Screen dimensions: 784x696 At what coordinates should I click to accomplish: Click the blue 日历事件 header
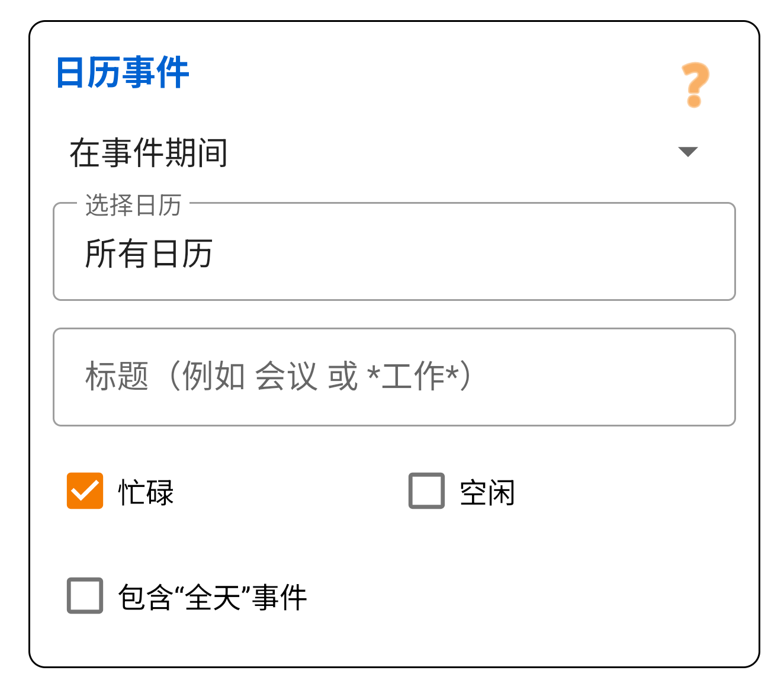[121, 71]
